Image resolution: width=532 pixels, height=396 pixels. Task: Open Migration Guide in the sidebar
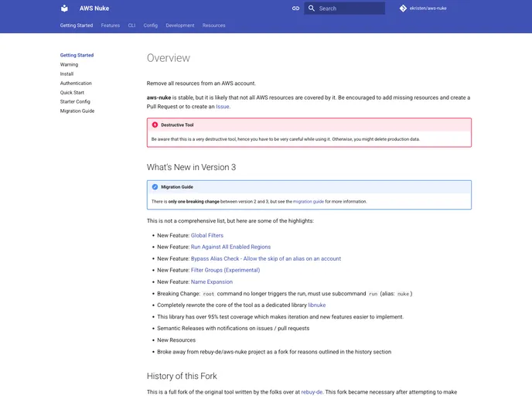[x=77, y=111]
